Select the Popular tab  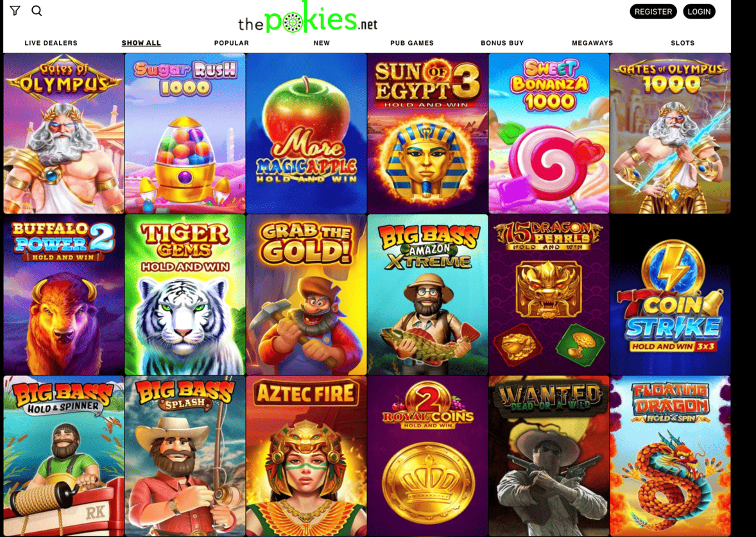tap(232, 43)
